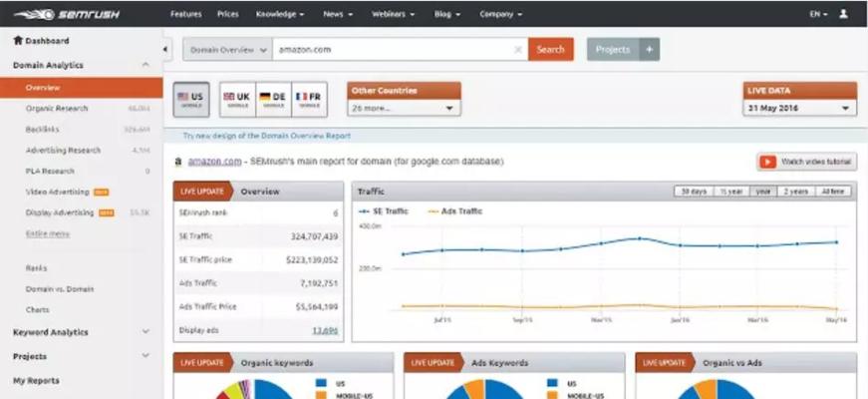Open the Blog menu
The image size is (868, 399).
[x=447, y=14]
